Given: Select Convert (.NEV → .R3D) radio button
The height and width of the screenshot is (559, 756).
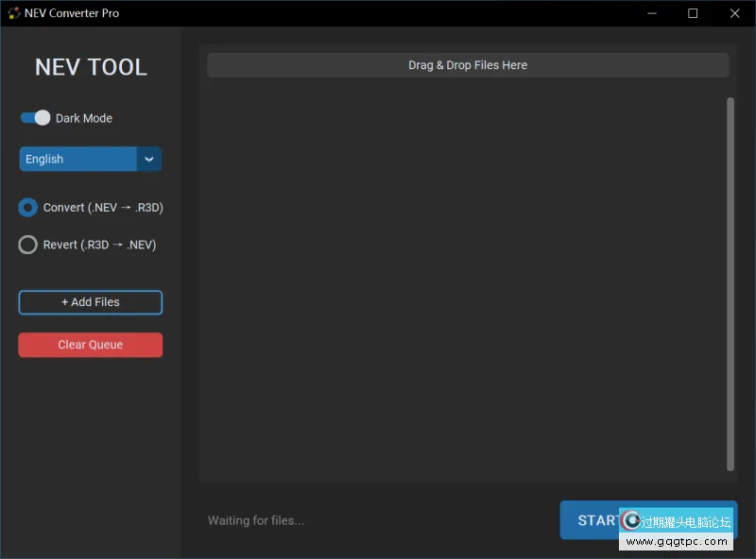Looking at the screenshot, I should [x=28, y=208].
